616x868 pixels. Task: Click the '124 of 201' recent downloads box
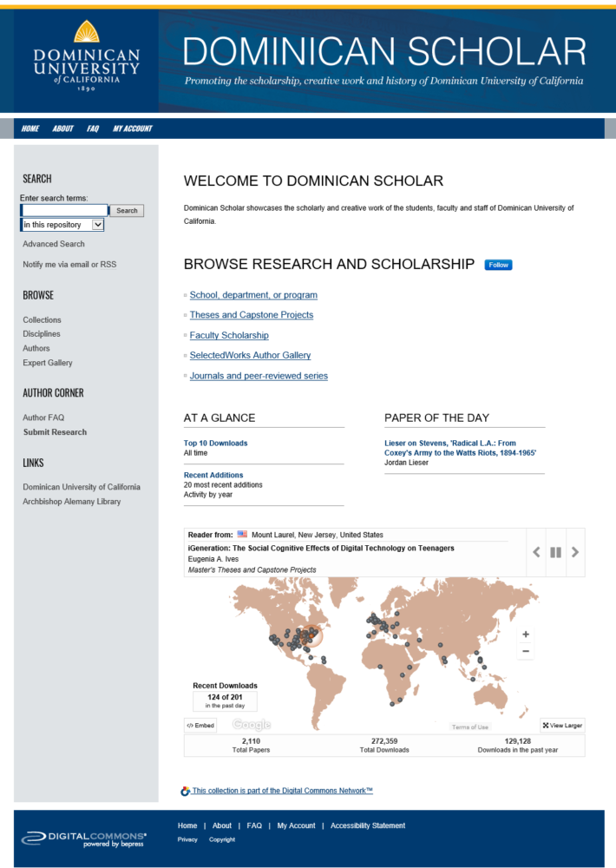(225, 700)
